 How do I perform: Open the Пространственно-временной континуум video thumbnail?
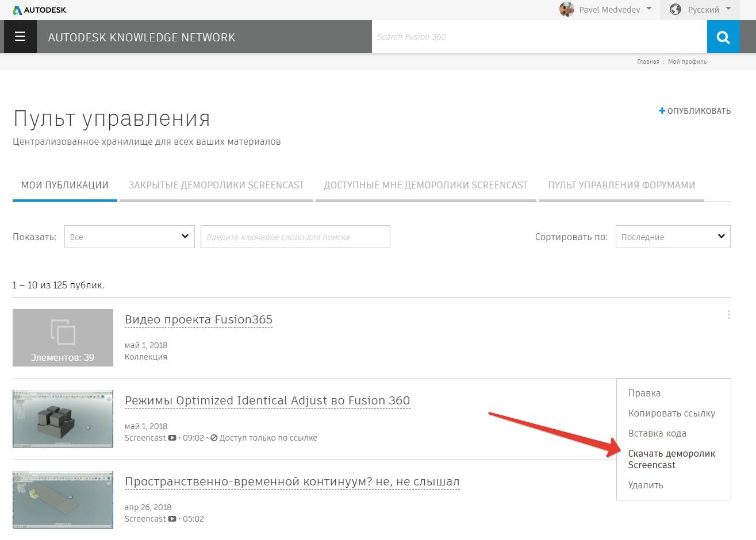63,500
